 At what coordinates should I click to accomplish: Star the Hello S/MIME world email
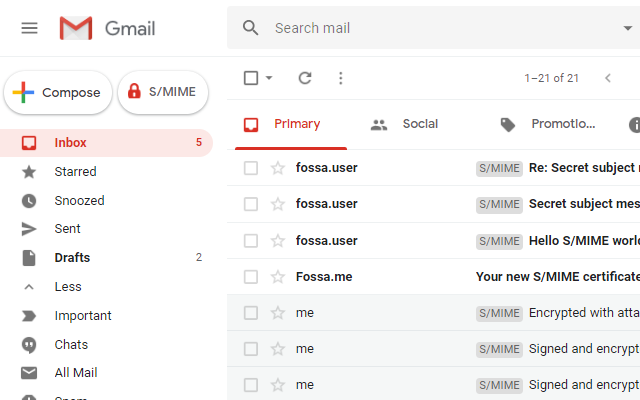(278, 240)
